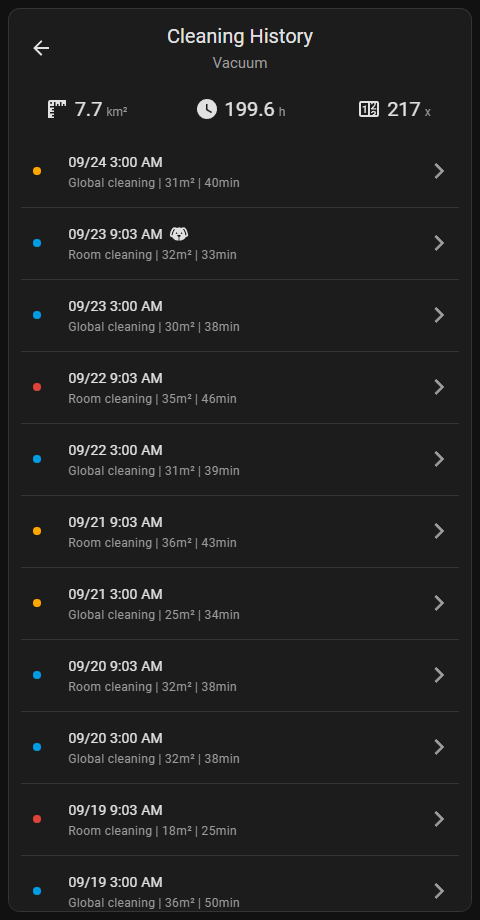This screenshot has width=480, height=920.
Task: Open 09/19 3:00 AM global cleaning record
Action: point(240,883)
